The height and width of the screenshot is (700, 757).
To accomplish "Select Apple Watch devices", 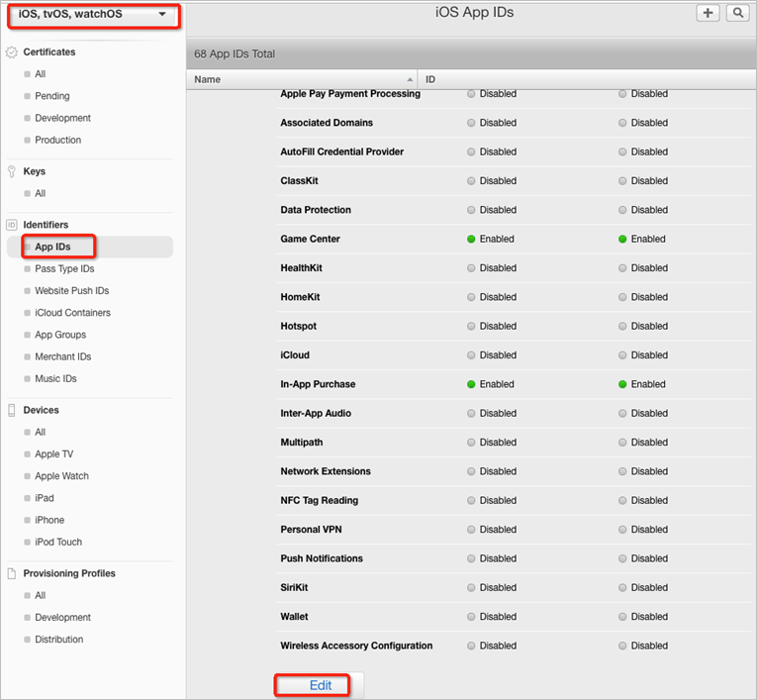I will tap(61, 476).
